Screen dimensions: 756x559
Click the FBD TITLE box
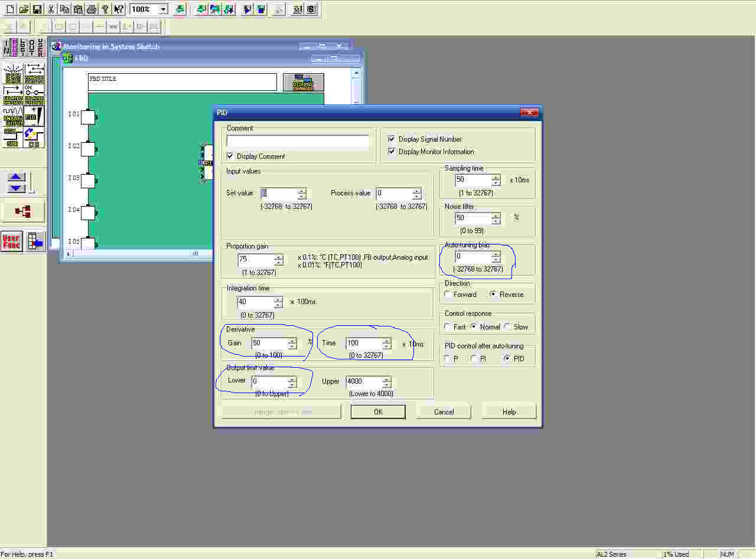tap(183, 82)
